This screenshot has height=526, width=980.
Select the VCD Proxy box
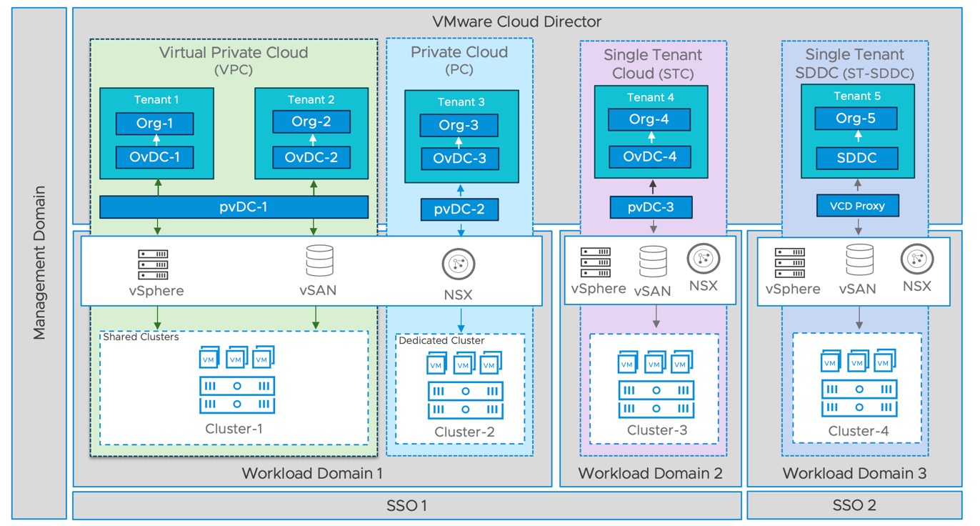pos(857,206)
